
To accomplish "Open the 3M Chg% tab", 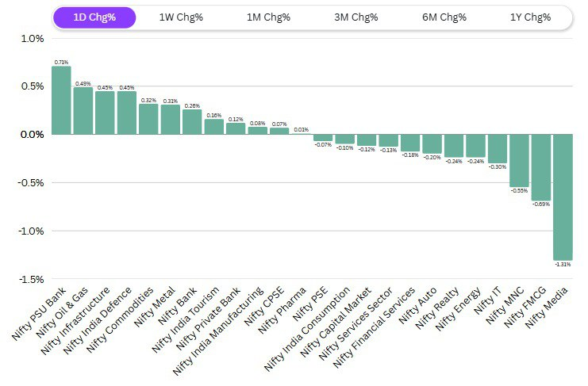I will (355, 17).
